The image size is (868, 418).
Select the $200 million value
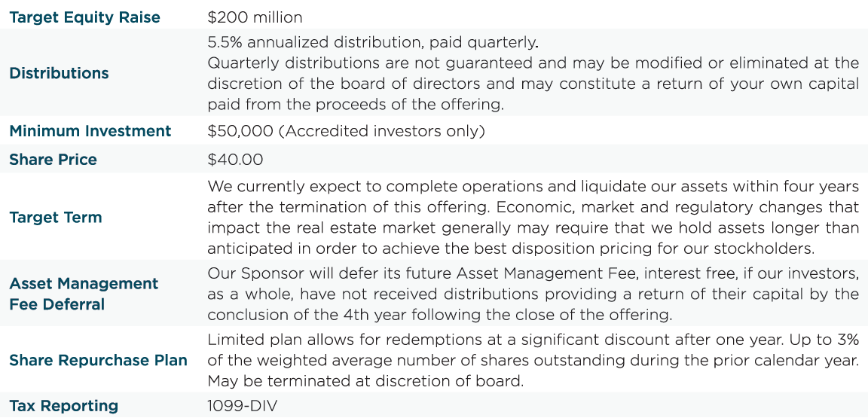[x=255, y=17]
